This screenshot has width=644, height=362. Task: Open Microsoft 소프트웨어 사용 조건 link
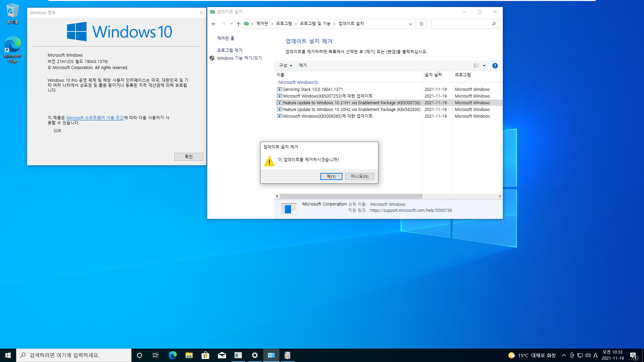point(95,118)
